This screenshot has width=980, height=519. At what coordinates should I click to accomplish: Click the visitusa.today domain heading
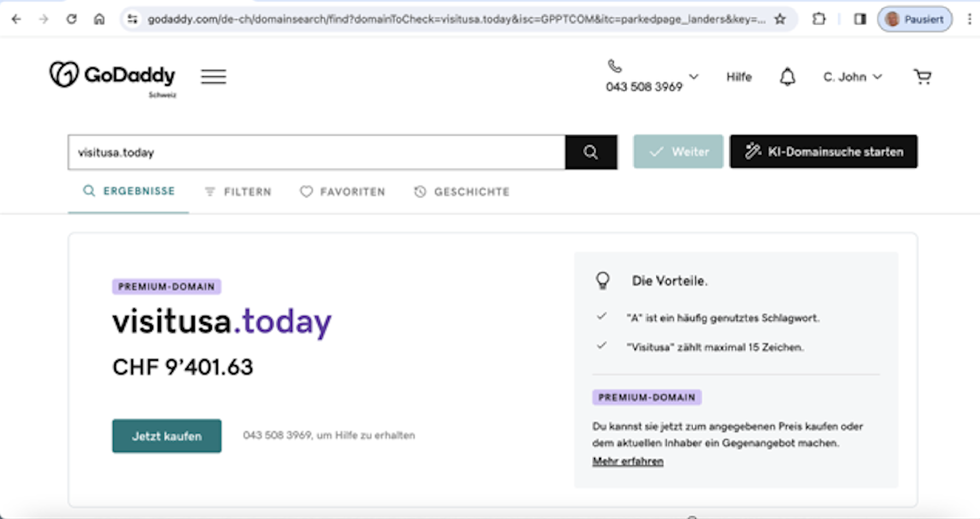click(x=222, y=322)
